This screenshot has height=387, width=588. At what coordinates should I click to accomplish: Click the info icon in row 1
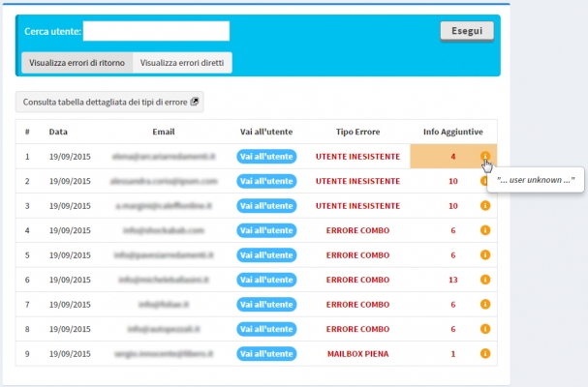485,156
